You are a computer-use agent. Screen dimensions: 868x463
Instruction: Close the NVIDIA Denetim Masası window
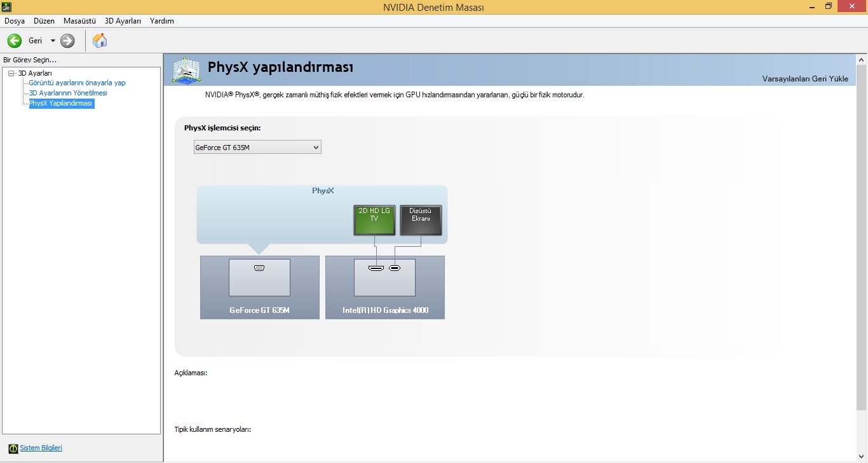coord(852,6)
